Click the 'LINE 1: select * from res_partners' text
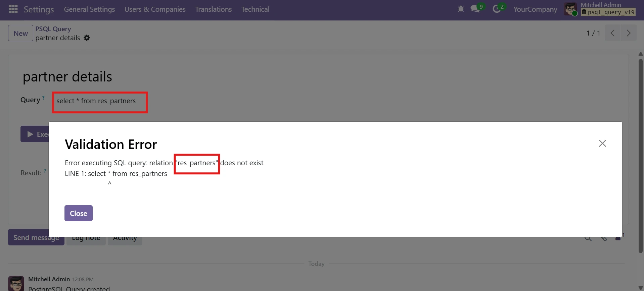Viewport: 644px width, 291px height. [116, 174]
